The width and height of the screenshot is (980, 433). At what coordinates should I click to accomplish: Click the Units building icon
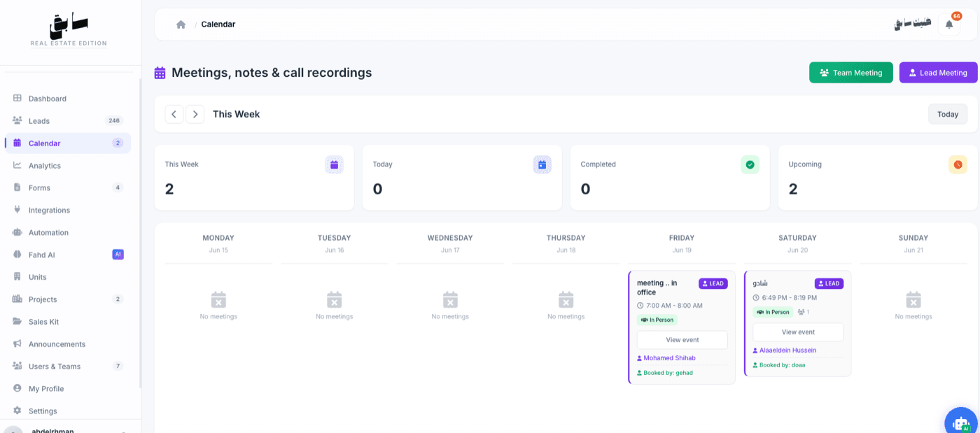point(17,277)
